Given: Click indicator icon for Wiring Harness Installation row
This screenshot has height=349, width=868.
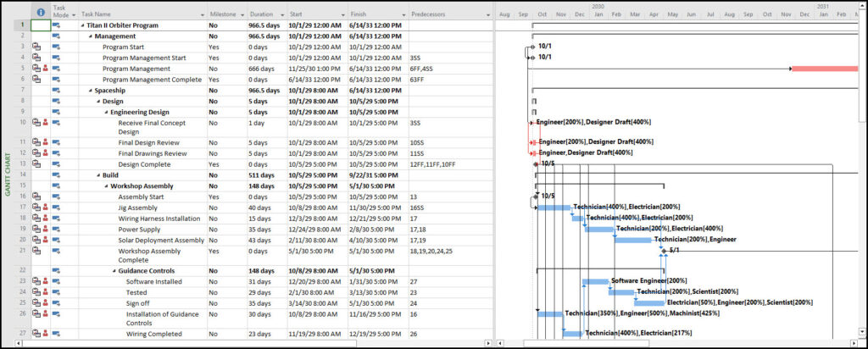Looking at the screenshot, I should pos(36,219).
